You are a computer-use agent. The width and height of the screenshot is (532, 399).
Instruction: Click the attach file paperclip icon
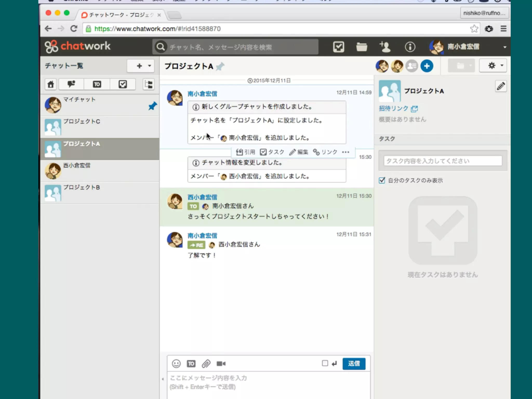coord(206,363)
